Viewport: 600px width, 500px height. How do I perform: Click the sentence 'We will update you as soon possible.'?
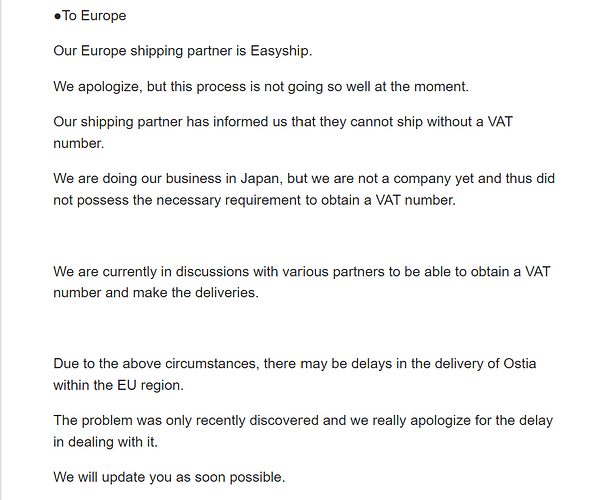point(170,477)
